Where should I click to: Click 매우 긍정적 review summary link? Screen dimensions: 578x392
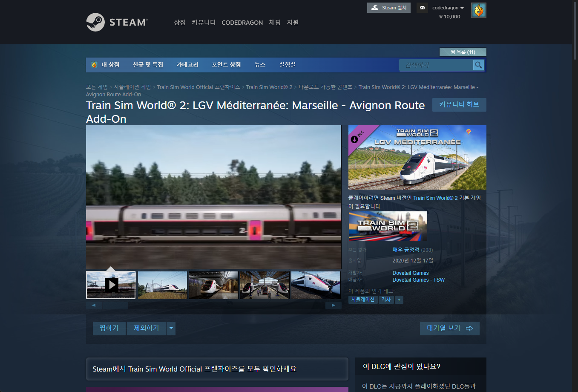[406, 250]
